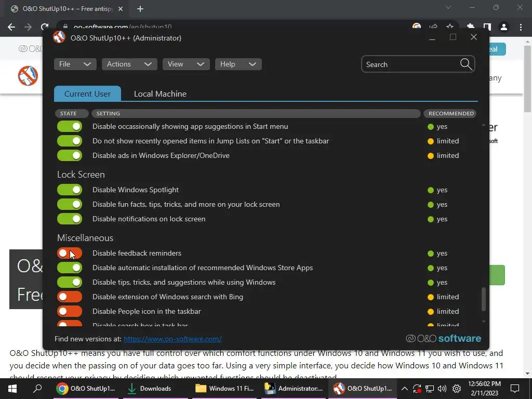The image size is (532, 399).
Task: Click the "Disable feedback reminders" setting text
Action: (x=137, y=254)
